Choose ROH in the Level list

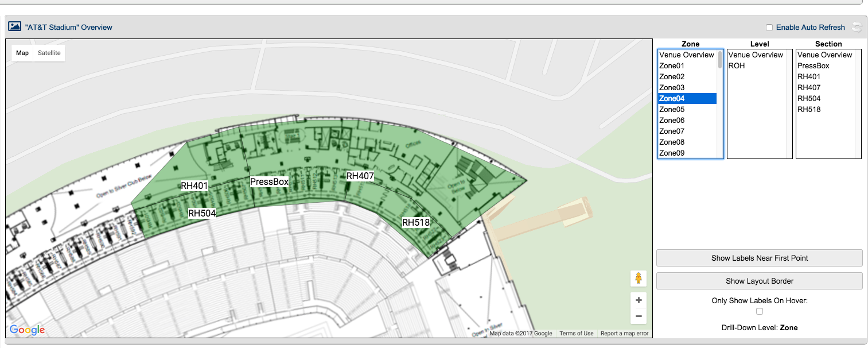click(x=737, y=65)
